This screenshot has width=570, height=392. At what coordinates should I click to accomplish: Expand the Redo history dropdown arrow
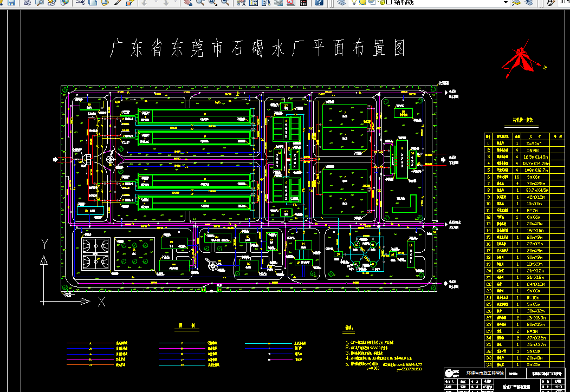176,2
